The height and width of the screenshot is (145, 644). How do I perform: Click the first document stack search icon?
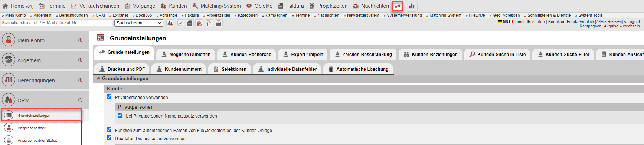pyautogui.click(x=189, y=23)
